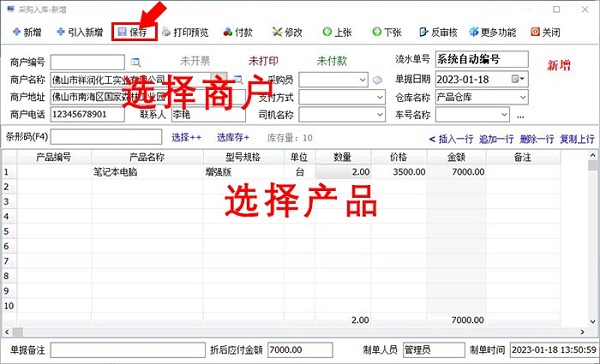
Task: Click eraser icon next to 采购员
Action: (377, 80)
